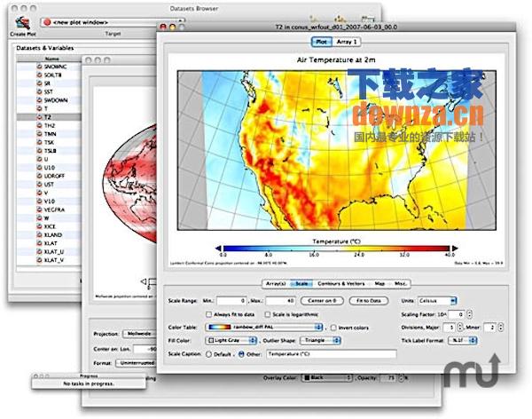This screenshot has width=532, height=419.
Task: Check the Invert colors option
Action: (x=332, y=328)
